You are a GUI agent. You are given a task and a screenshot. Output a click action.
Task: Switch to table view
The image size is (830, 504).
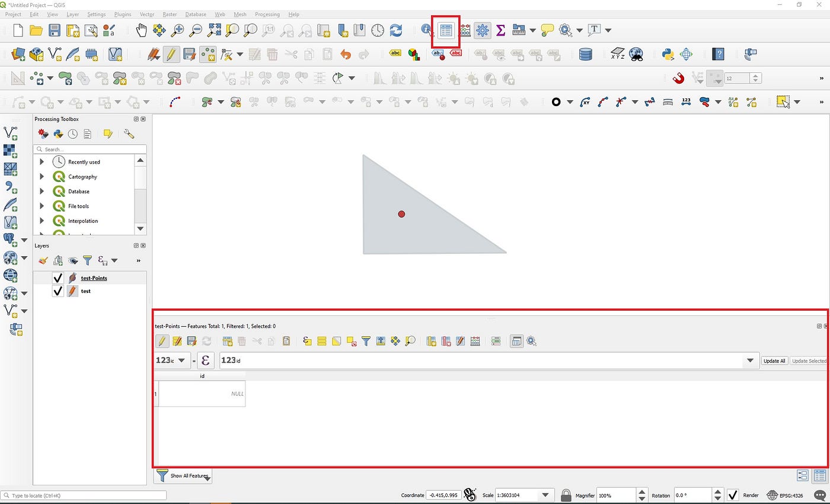820,476
